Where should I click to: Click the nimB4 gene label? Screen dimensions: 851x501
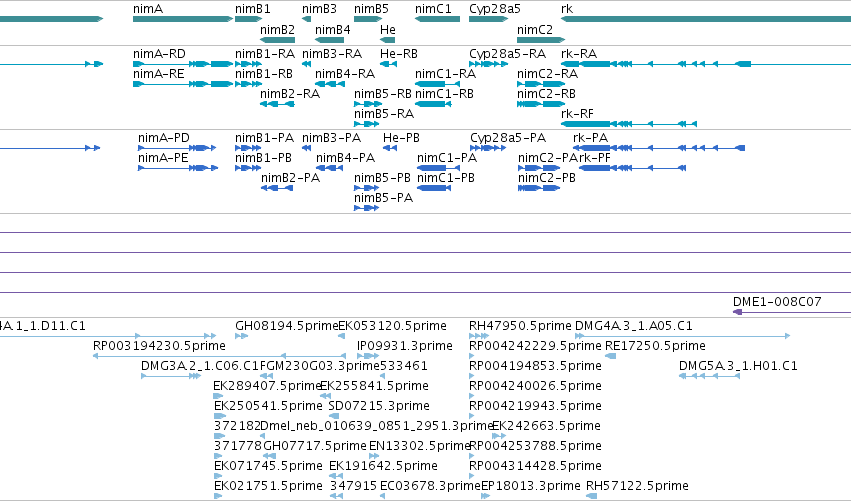(x=333, y=29)
